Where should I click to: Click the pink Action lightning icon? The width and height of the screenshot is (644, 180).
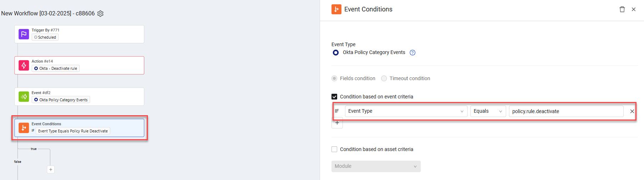(x=24, y=65)
